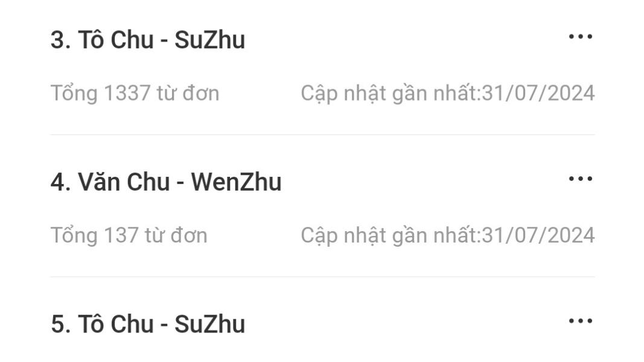The image size is (644, 362).
Task: Click the 31/07/2024 date under Văn Chu item
Action: pyautogui.click(x=538, y=235)
